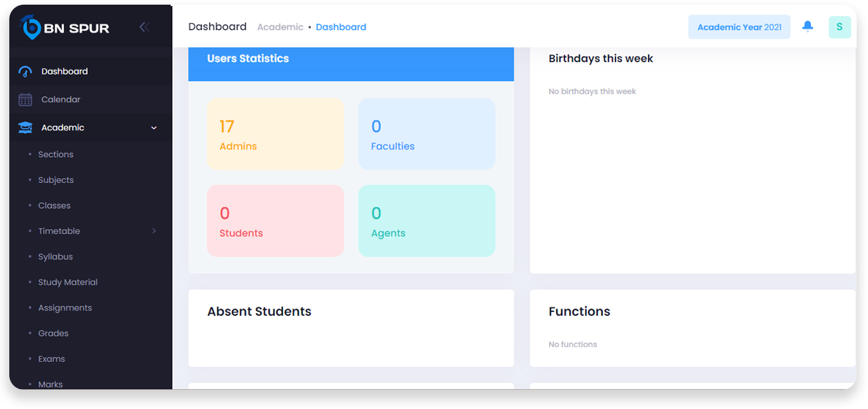Open notifications bell icon

tap(808, 27)
